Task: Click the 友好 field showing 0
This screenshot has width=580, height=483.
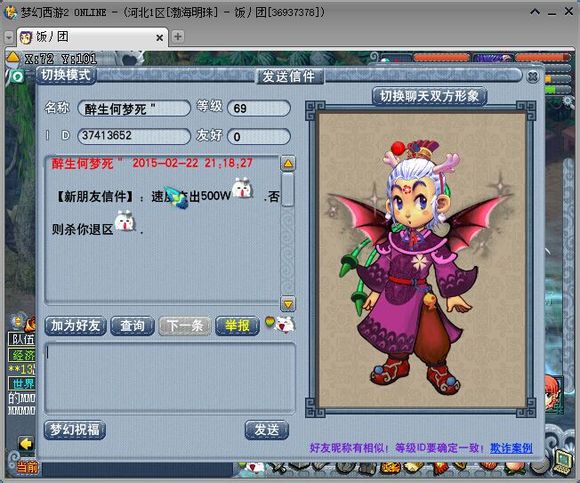Action: coord(259,136)
